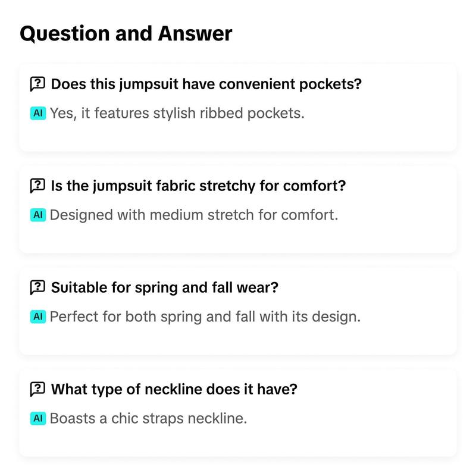
Task: Open "Suitable for spring and fall wear?" question
Action: [x=165, y=287]
